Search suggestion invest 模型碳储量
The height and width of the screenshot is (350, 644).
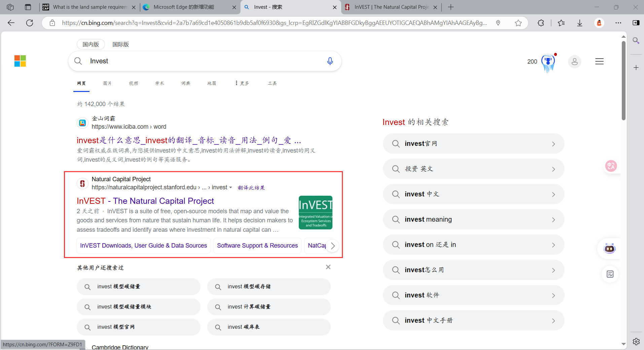point(138,287)
